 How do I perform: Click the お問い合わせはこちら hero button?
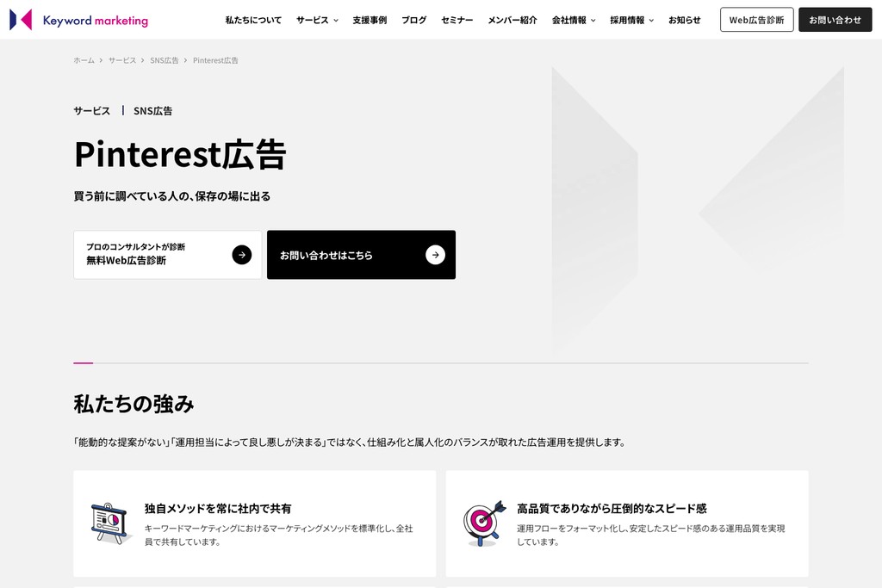361,255
